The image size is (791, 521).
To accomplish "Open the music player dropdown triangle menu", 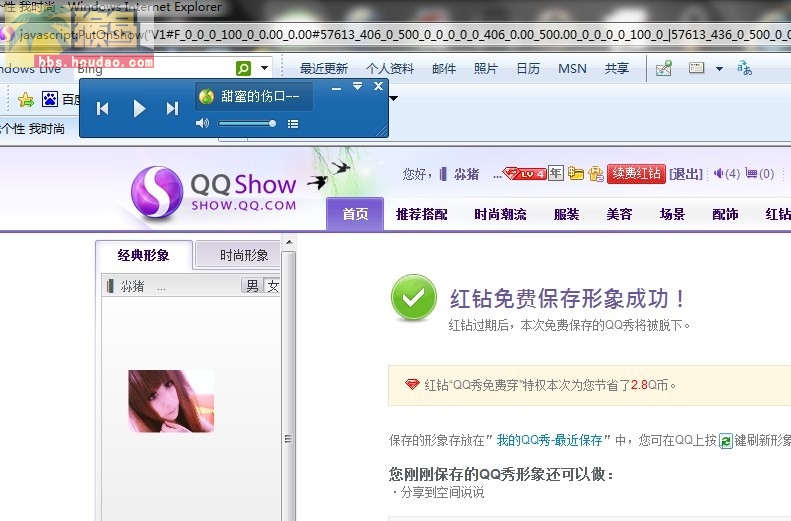I will [x=357, y=86].
